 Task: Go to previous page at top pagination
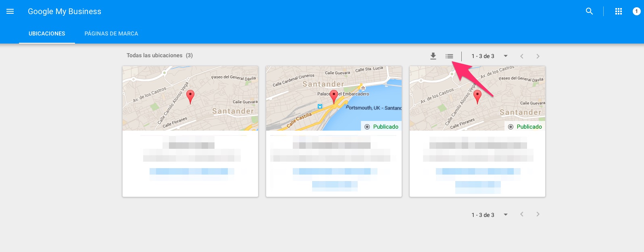(521, 56)
